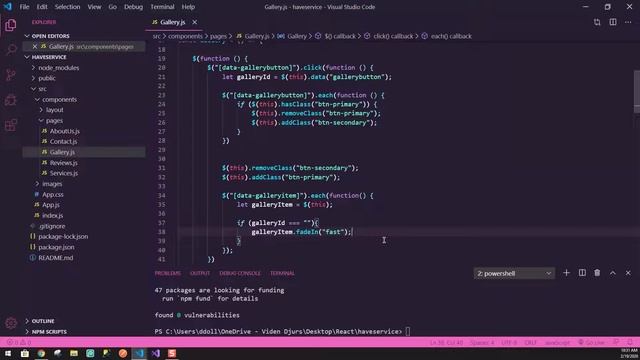
Task: Open Contact.js in the file tree
Action: click(x=63, y=142)
